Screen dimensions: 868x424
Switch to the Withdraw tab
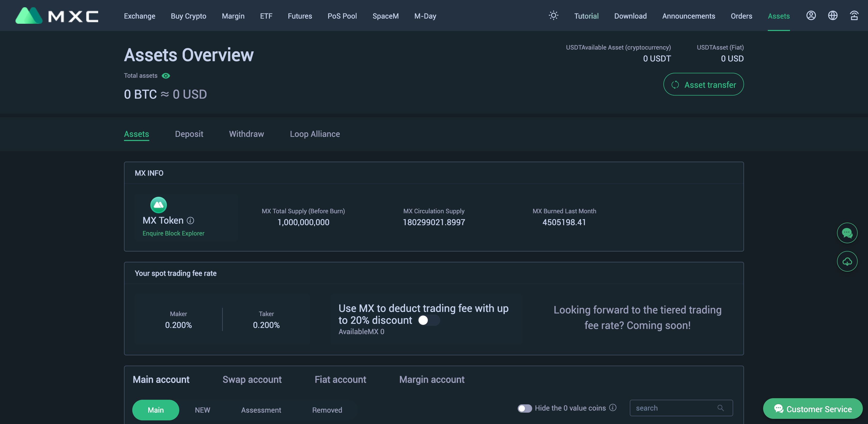pyautogui.click(x=246, y=134)
